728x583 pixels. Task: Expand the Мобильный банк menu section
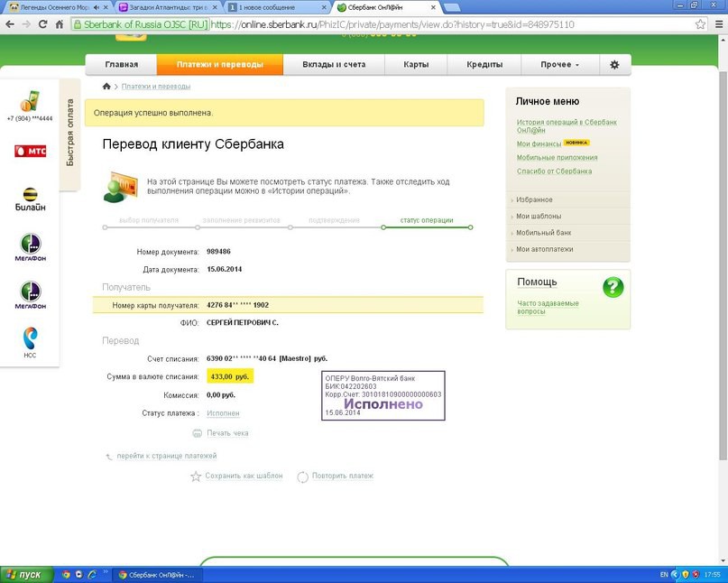(544, 233)
